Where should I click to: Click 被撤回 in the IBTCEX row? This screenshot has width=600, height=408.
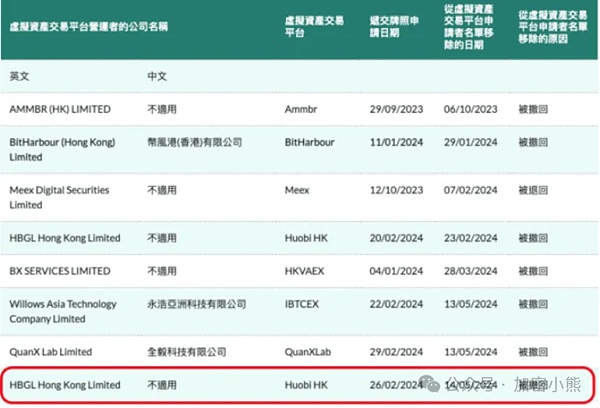[x=533, y=304]
